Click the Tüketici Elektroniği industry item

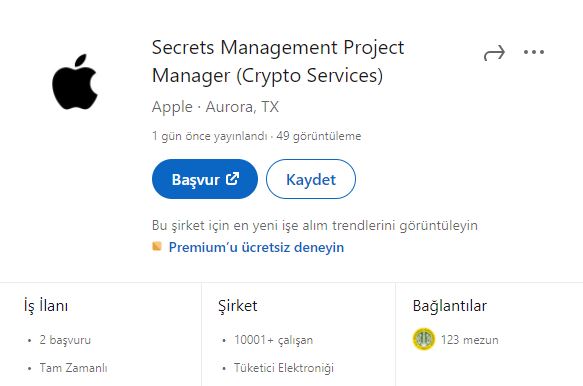(284, 368)
